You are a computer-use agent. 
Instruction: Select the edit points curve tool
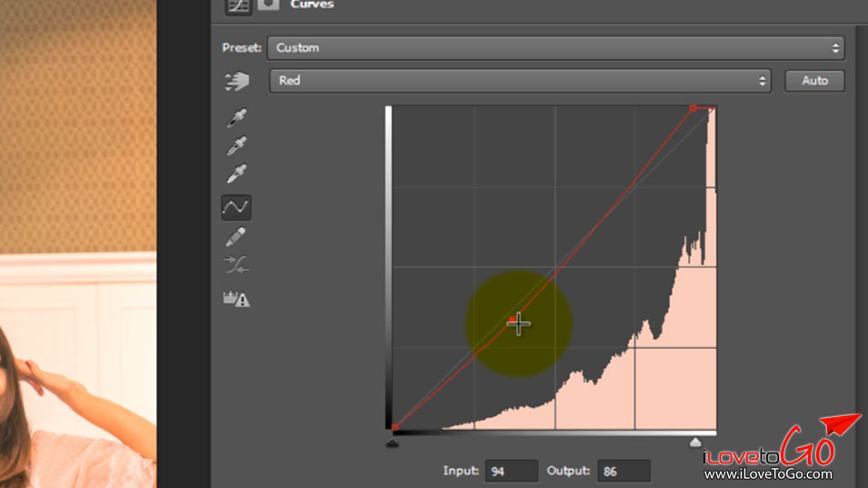pos(235,207)
